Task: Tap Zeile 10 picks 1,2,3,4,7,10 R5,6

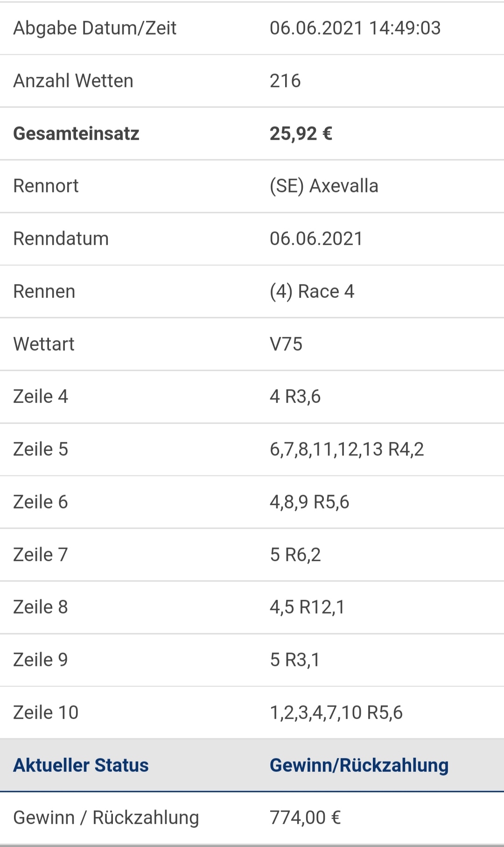Action: point(336,713)
